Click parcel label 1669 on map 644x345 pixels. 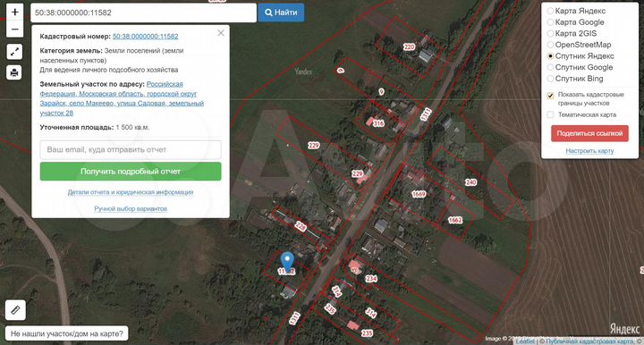tap(419, 194)
